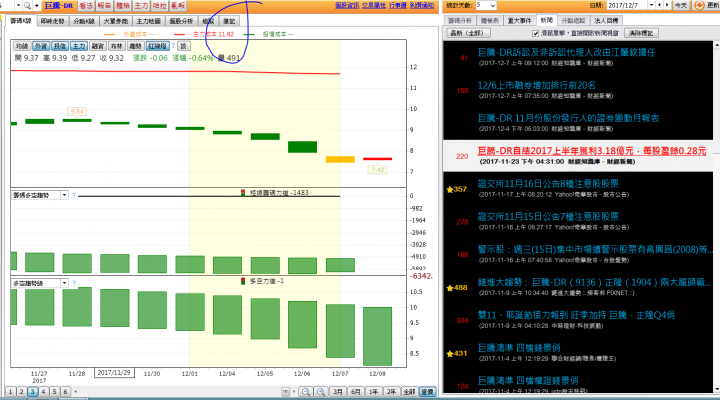Toggle 投信 overlay button
720x400 pixels.
point(60,46)
